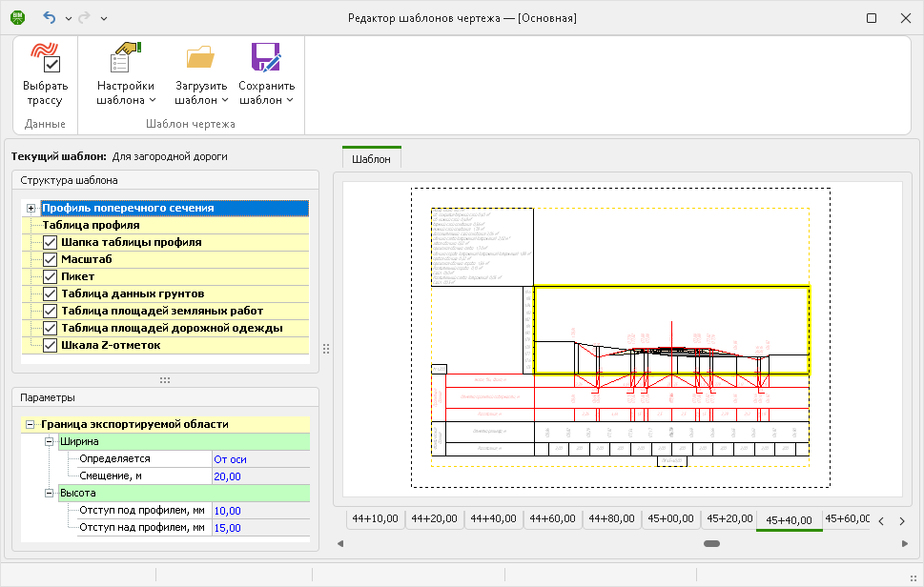The width and height of the screenshot is (924, 587).
Task: Switch to the 45+00,00 station tab
Action: (x=670, y=519)
